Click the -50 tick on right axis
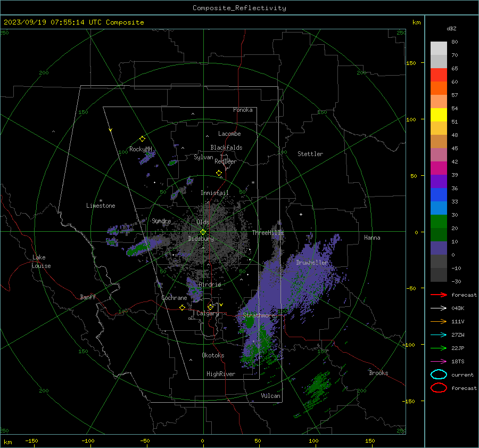This screenshot has height=448, width=479. click(411, 288)
